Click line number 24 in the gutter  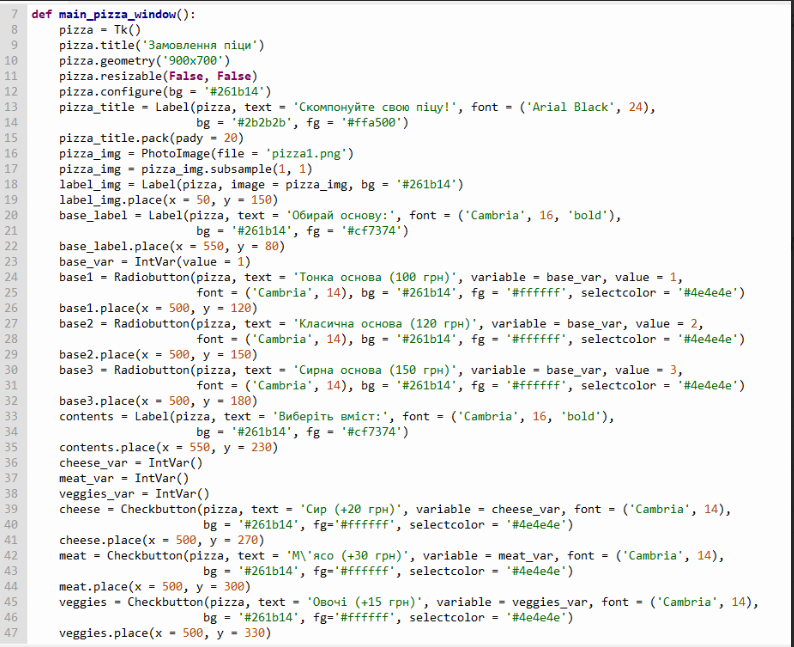11,277
